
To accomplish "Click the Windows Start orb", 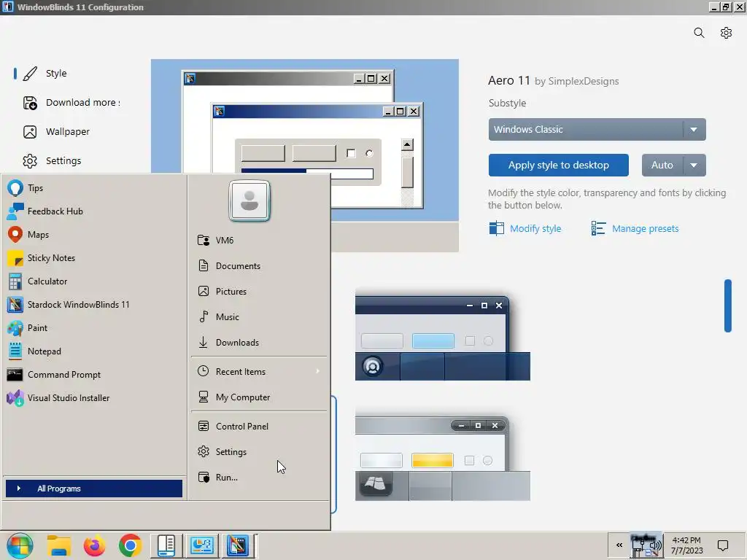I will [x=20, y=545].
